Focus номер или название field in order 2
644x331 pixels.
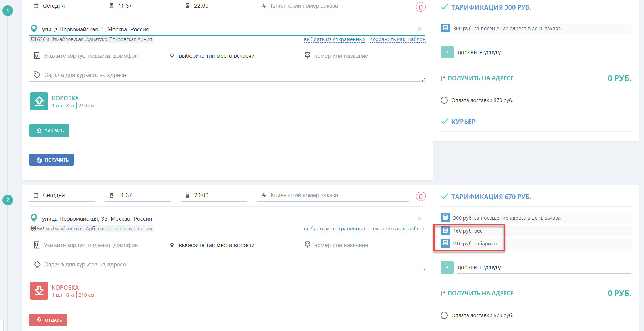[363, 245]
